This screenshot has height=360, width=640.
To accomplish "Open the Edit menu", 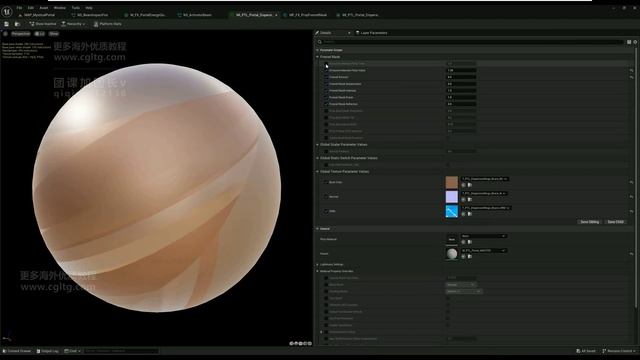I will coord(31,8).
